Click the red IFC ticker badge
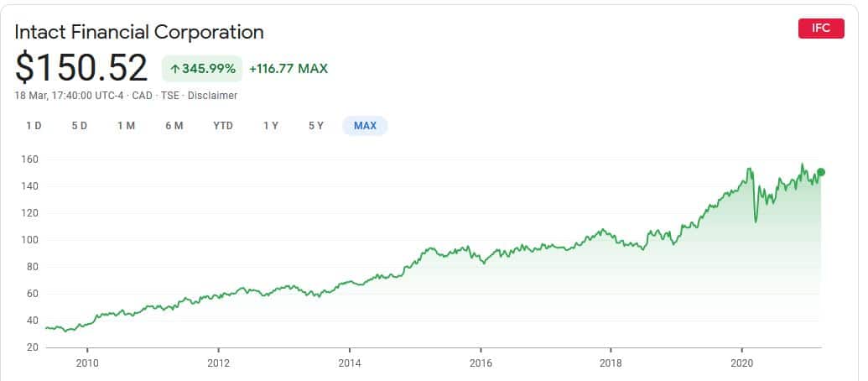The width and height of the screenshot is (868, 381). coord(820,28)
